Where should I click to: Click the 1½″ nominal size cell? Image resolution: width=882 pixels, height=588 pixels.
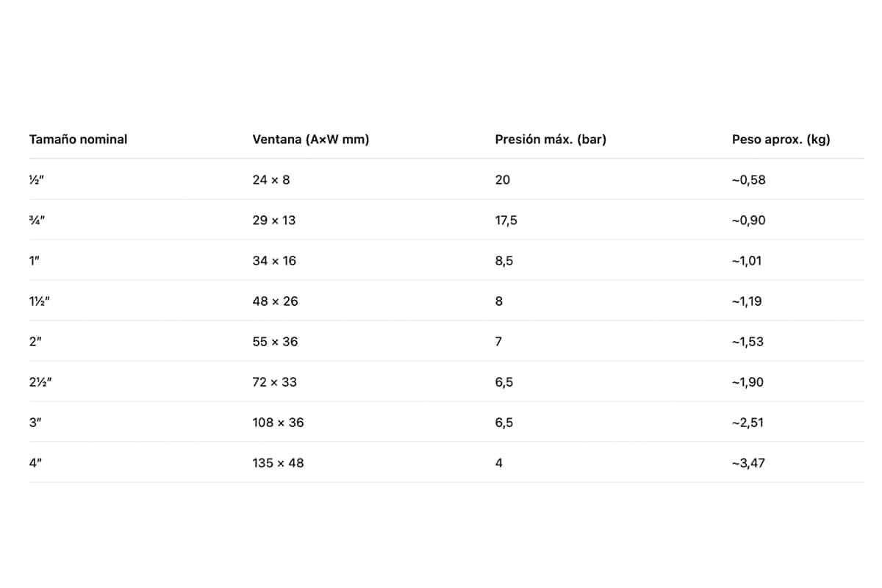pyautogui.click(x=38, y=301)
